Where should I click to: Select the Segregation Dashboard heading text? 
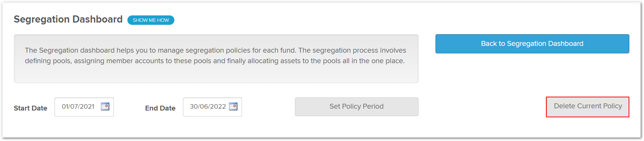point(68,19)
